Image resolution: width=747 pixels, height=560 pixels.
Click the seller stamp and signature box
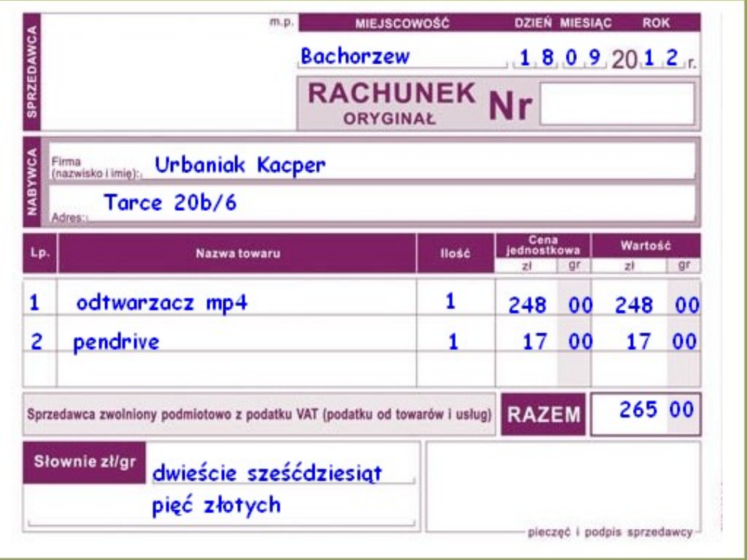[562, 484]
